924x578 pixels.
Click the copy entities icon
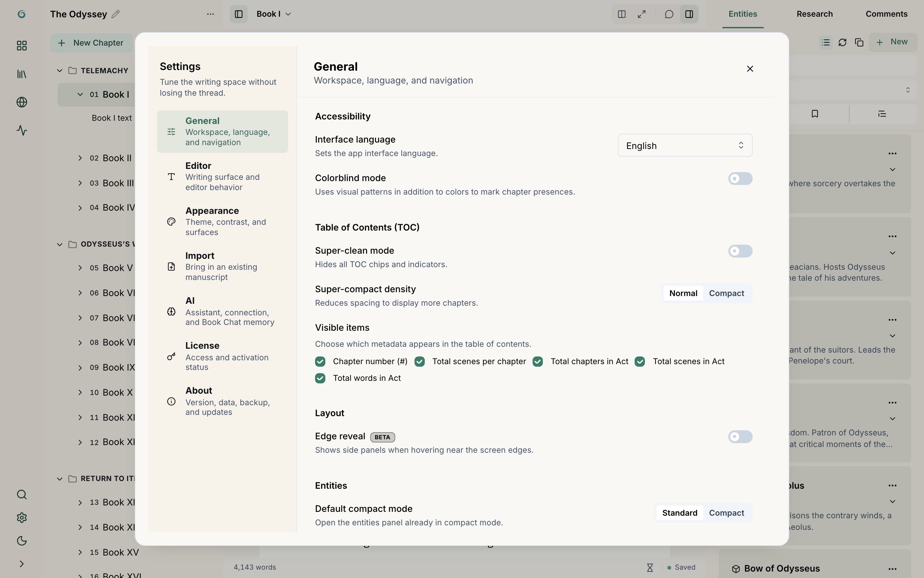[859, 42]
